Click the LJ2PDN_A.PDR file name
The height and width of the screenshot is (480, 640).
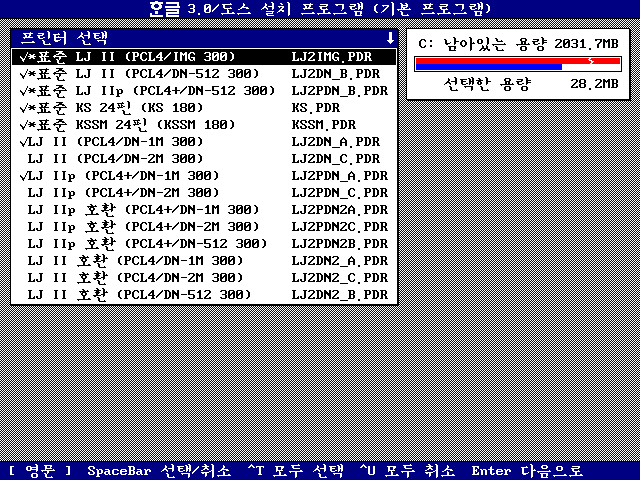(340, 176)
